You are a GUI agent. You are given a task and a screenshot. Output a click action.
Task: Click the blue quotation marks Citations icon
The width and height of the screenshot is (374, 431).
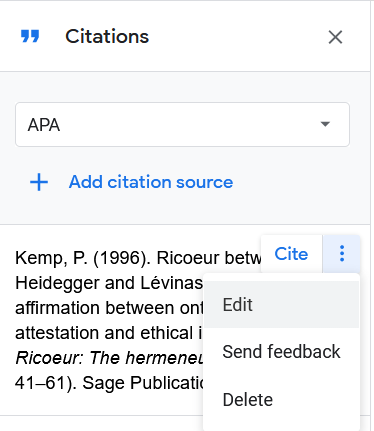[x=30, y=36]
